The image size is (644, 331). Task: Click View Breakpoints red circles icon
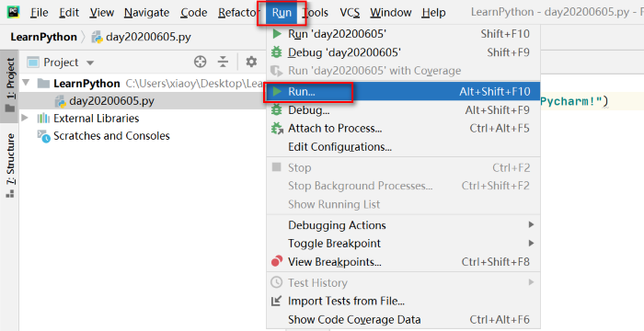[277, 261]
